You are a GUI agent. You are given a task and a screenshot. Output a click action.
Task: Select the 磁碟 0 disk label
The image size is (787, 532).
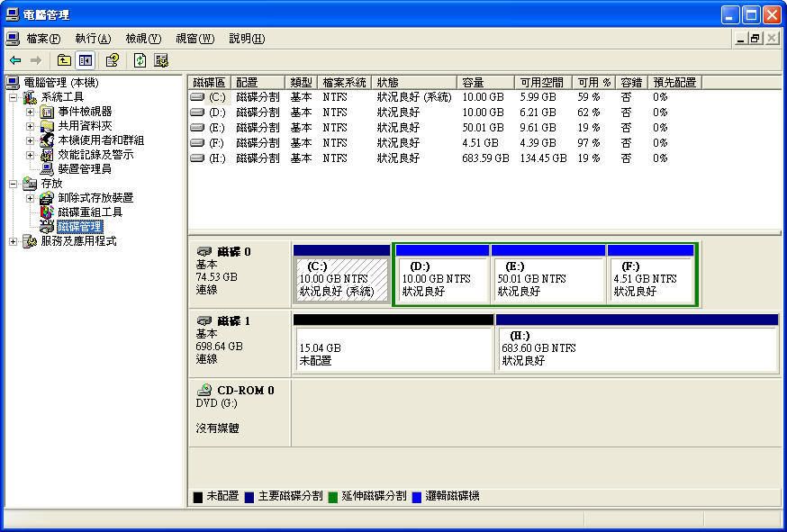click(233, 252)
